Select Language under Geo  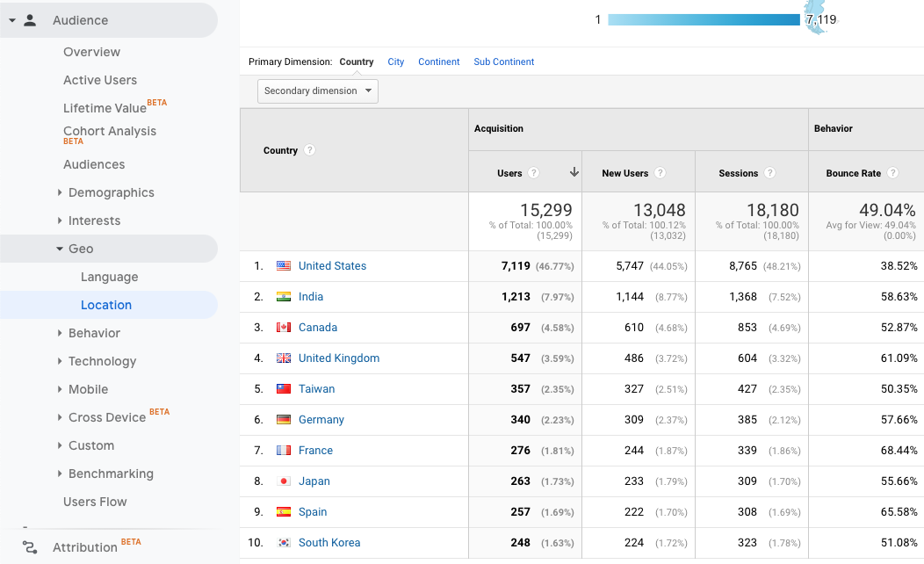(110, 277)
